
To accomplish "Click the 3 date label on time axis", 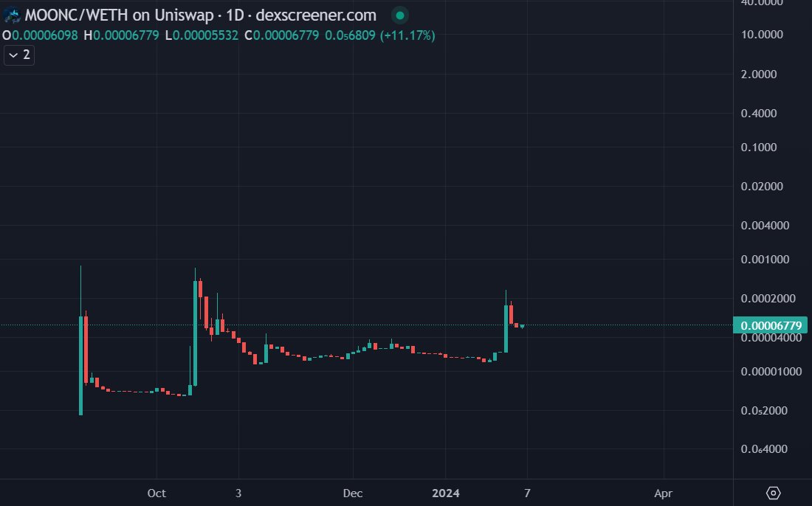I will click(x=238, y=493).
